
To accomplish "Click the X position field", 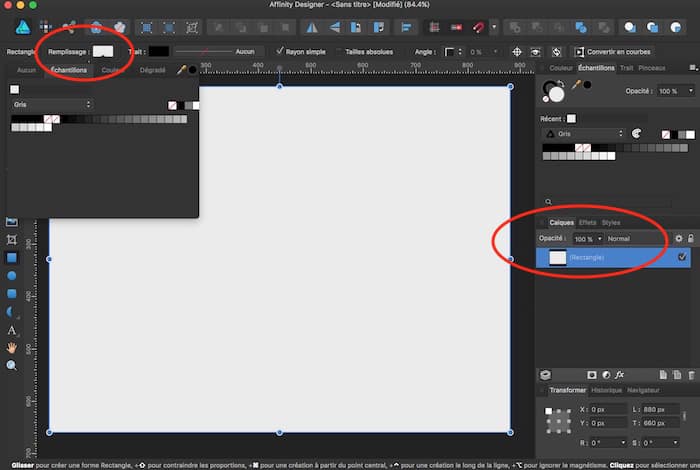I will tap(608, 409).
